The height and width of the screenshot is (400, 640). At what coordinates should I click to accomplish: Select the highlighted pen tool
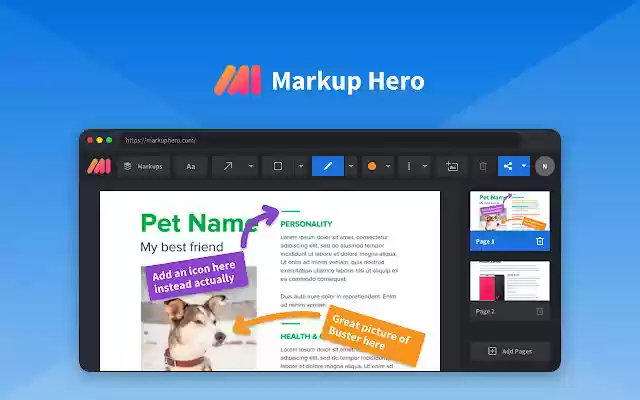328,166
